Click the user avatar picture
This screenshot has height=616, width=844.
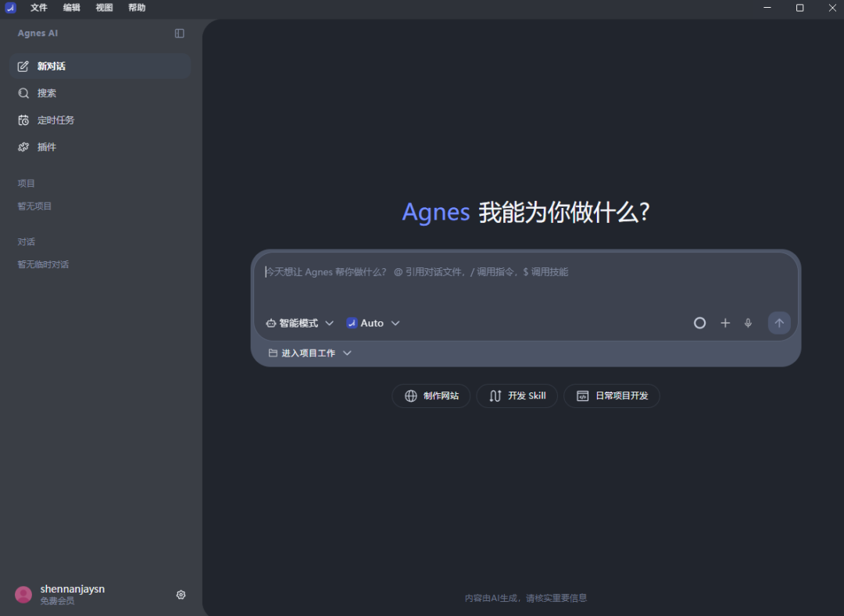[23, 594]
